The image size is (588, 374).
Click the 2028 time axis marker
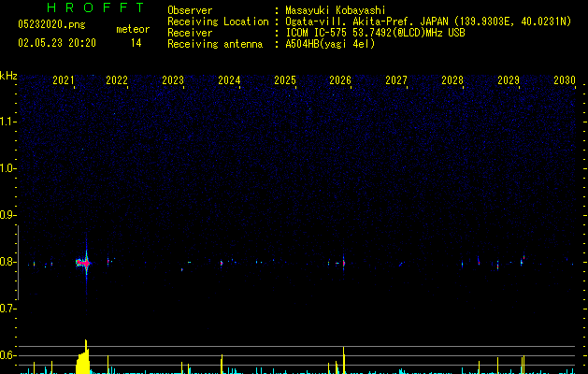tap(452, 80)
